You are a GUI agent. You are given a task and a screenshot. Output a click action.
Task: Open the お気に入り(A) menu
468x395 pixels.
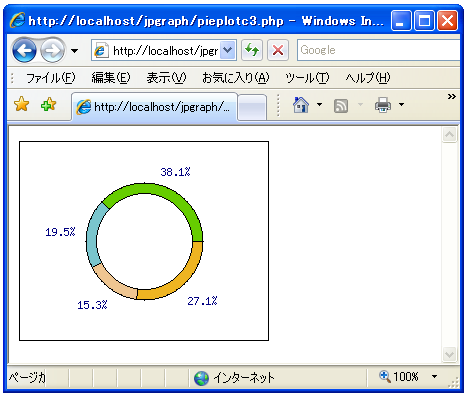point(235,78)
